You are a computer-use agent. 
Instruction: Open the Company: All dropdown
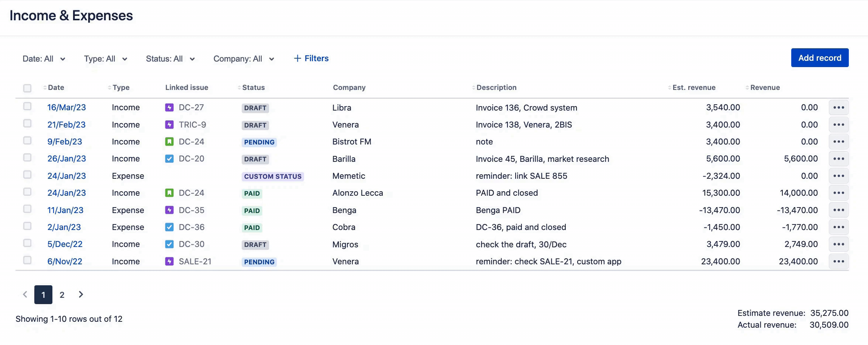(x=244, y=59)
